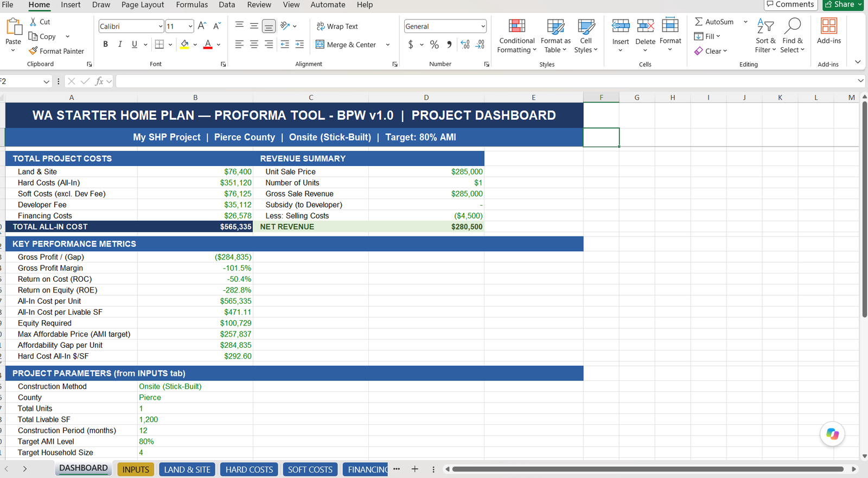The image size is (868, 478).
Task: Click Decrease Decimal icon
Action: point(480,44)
